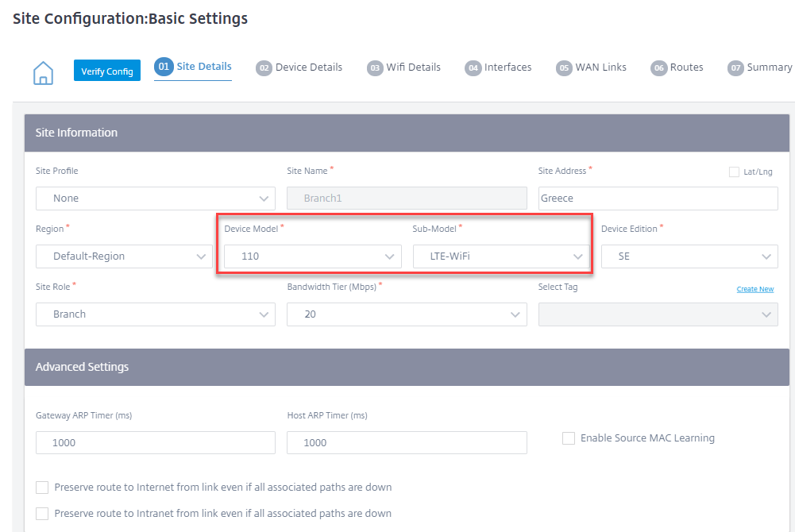Open the Site Role dropdown
Screen dimensions: 795x532
pos(156,314)
